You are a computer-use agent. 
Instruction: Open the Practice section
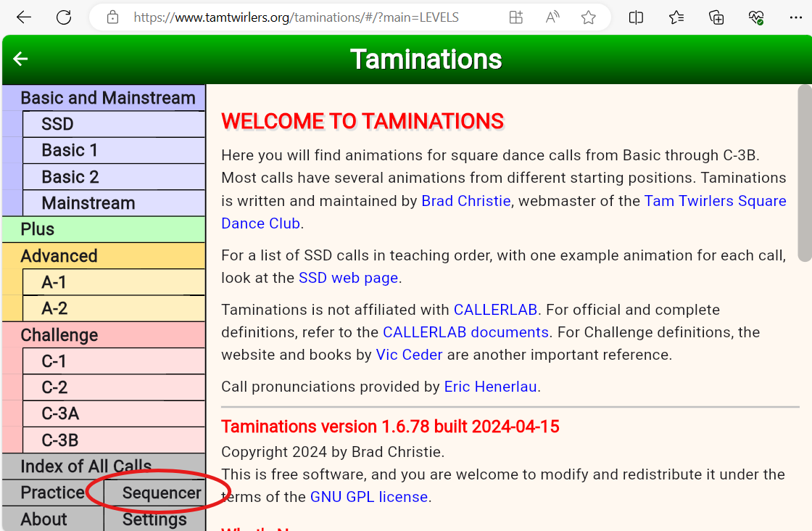click(53, 493)
